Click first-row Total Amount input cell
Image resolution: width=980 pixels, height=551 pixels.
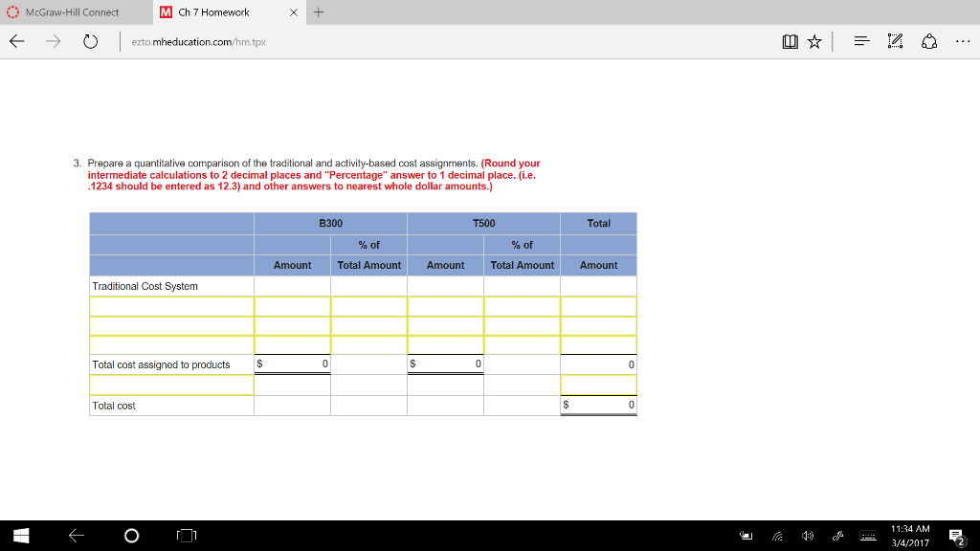599,306
